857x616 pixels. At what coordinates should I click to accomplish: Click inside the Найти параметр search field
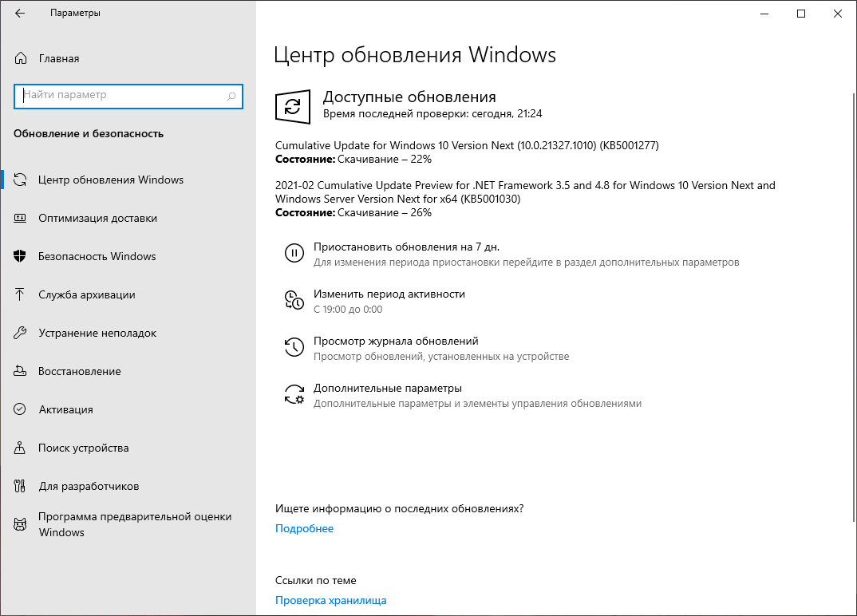click(120, 97)
